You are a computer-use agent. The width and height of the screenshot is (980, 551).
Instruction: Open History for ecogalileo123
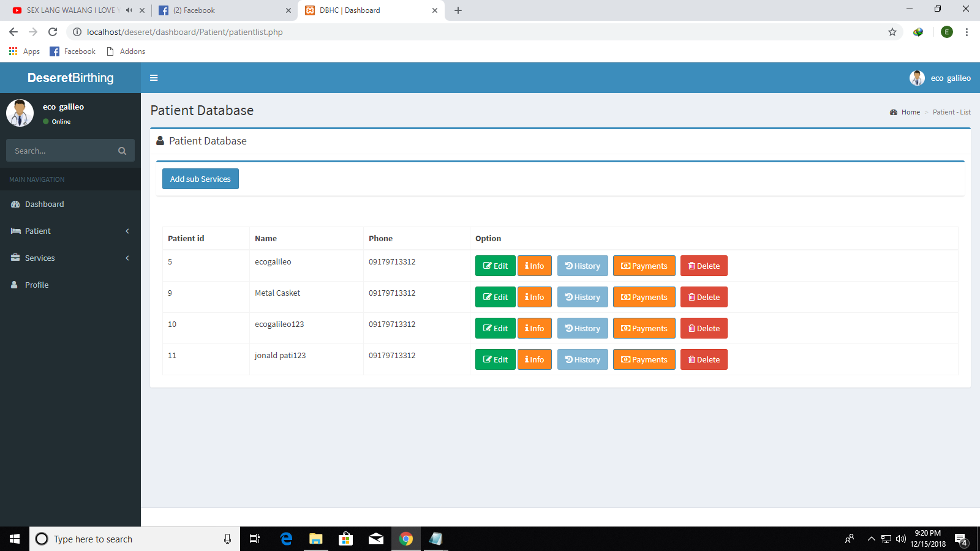[x=582, y=329]
